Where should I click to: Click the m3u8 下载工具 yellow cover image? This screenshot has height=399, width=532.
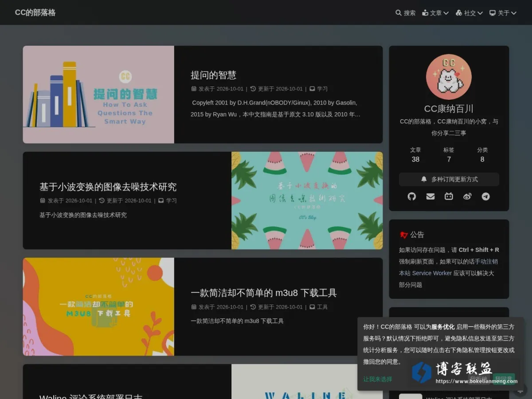(x=98, y=307)
